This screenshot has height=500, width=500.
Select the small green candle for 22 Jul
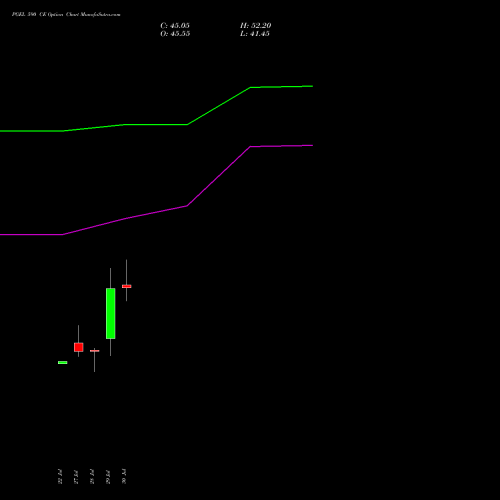63,362
